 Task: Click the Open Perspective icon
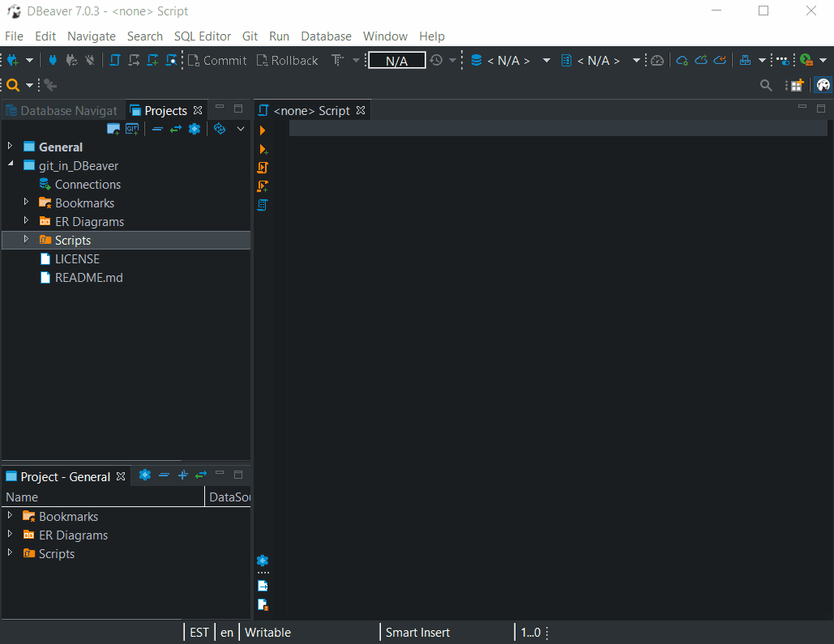pyautogui.click(x=796, y=85)
